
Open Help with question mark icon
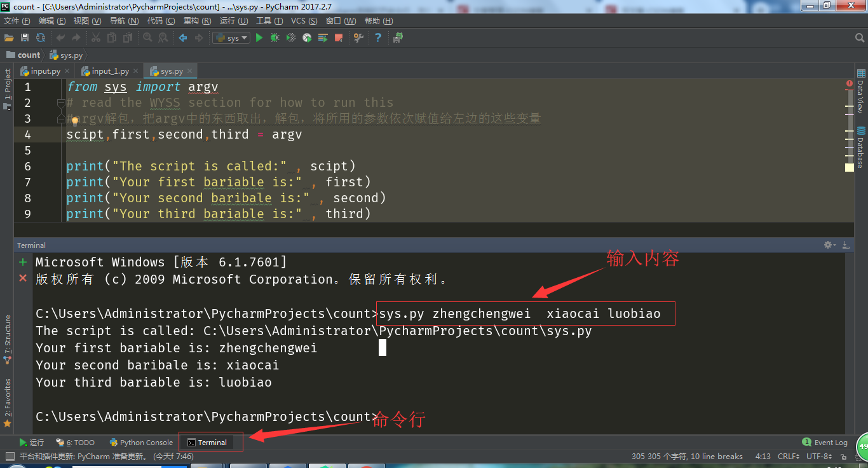[x=378, y=38]
